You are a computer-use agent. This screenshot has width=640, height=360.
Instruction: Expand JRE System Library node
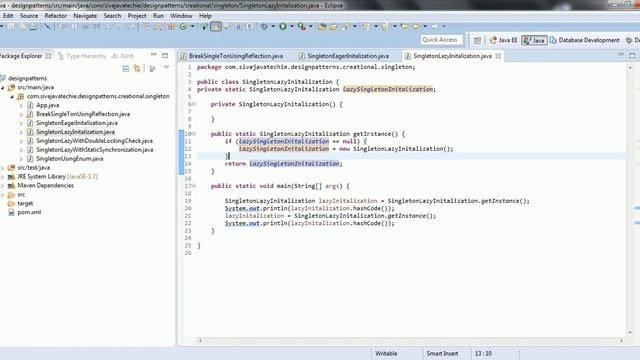coord(3,177)
